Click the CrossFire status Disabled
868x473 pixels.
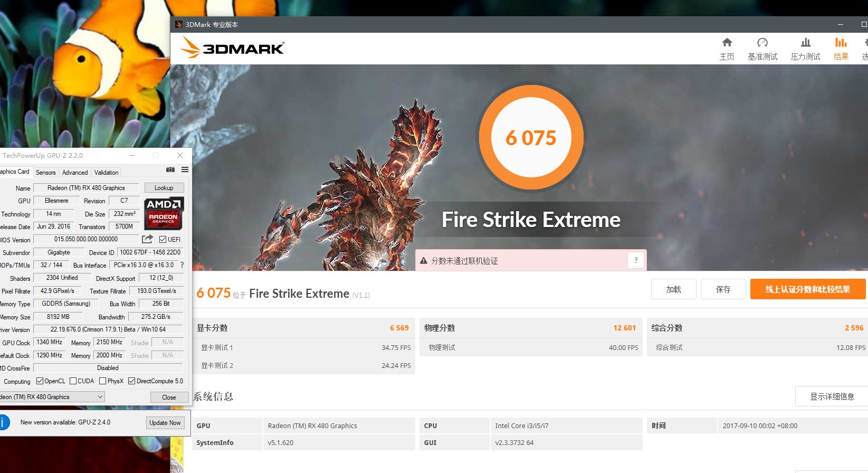(x=108, y=368)
